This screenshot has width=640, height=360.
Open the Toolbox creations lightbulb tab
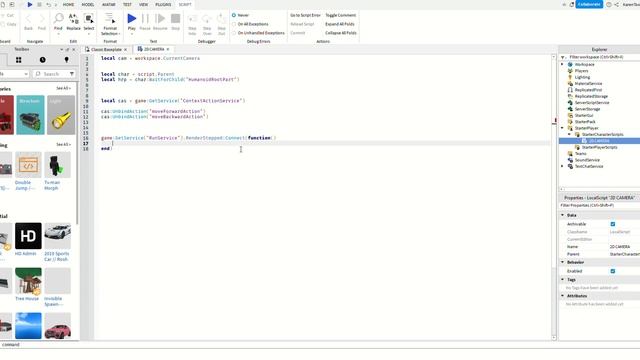tap(67, 60)
